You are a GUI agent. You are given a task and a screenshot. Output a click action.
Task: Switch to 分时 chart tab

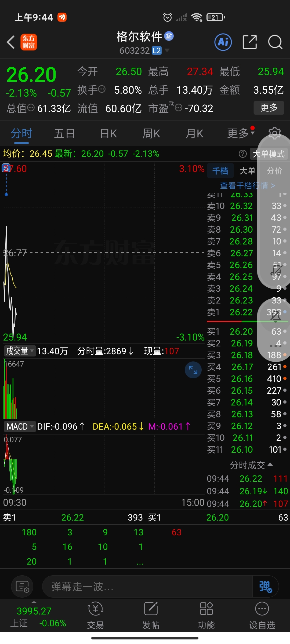pos(21,133)
